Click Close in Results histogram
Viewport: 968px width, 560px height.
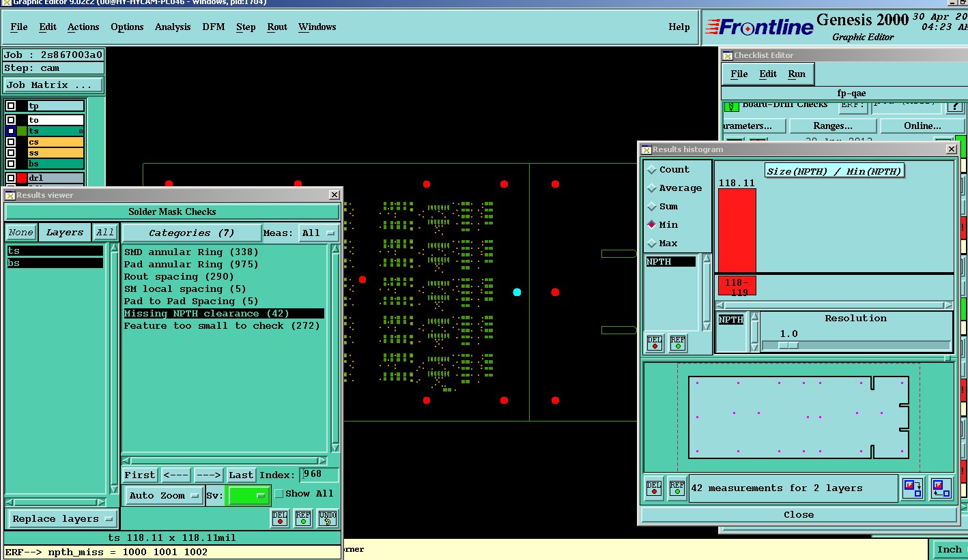point(798,515)
